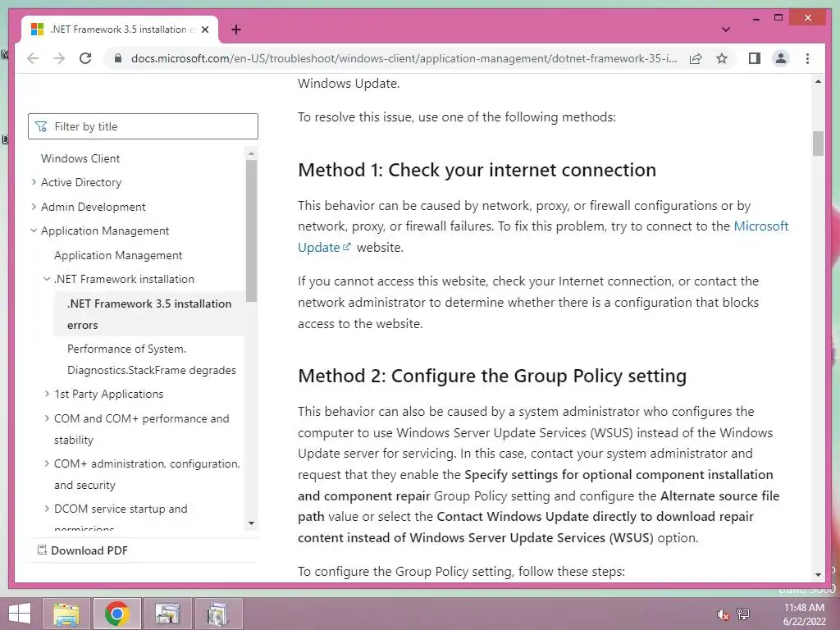
Task: Click the Filter by title field
Action: [x=143, y=126]
